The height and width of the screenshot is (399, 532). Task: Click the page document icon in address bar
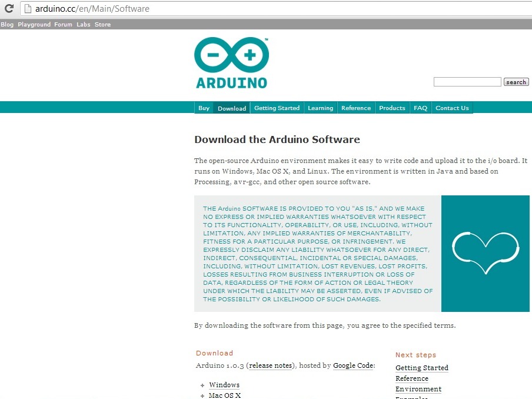(28, 8)
